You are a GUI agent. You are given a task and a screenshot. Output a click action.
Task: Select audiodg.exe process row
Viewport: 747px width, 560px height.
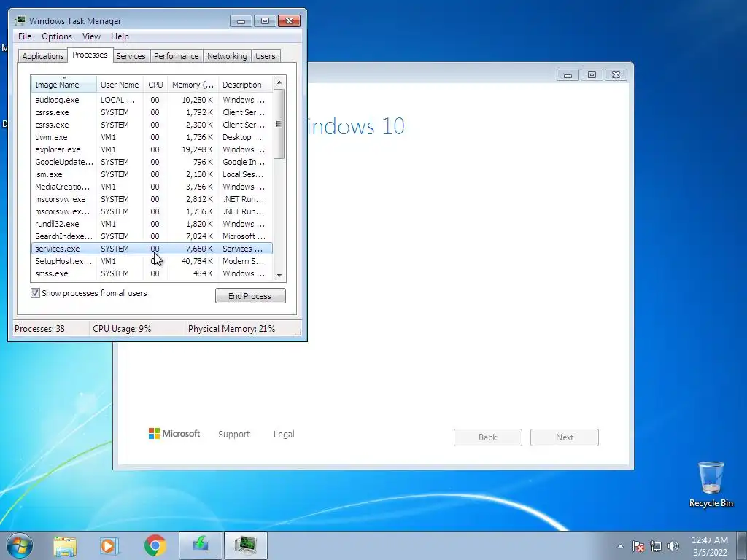click(x=152, y=100)
